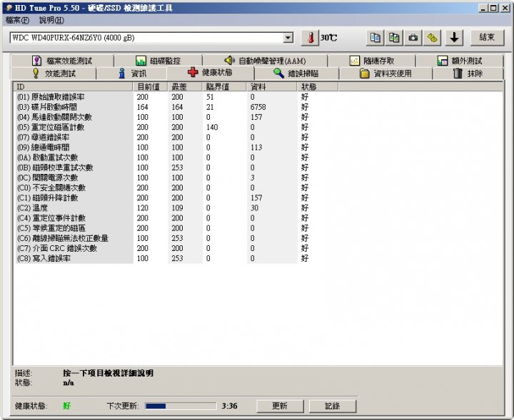Click the camera save screenshot icon
This screenshot has height=420, width=514.
pyautogui.click(x=413, y=38)
